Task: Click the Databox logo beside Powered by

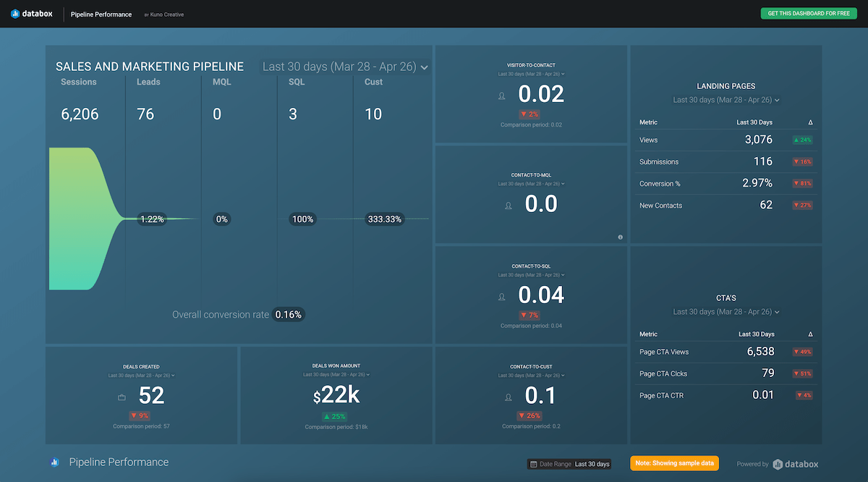Action: tap(796, 464)
